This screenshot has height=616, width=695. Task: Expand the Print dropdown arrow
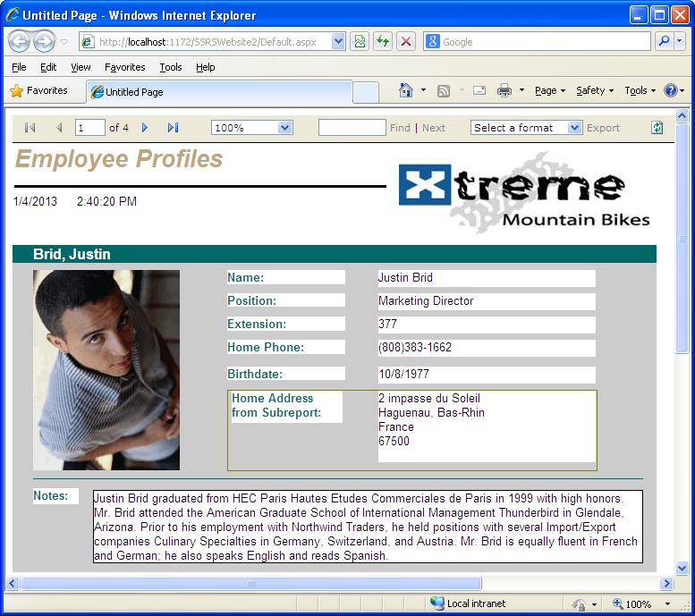pyautogui.click(x=521, y=90)
